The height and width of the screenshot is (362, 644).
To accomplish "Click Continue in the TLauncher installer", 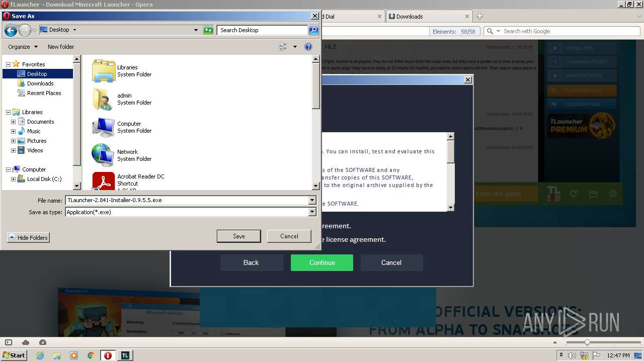I will click(322, 262).
